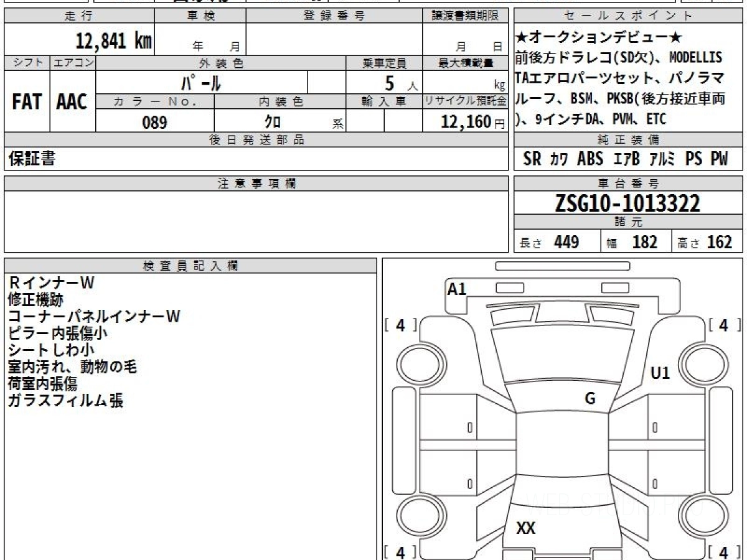Image resolution: width=747 pixels, height=560 pixels.
Task: Select the FAT shift type cell
Action: coord(27,101)
